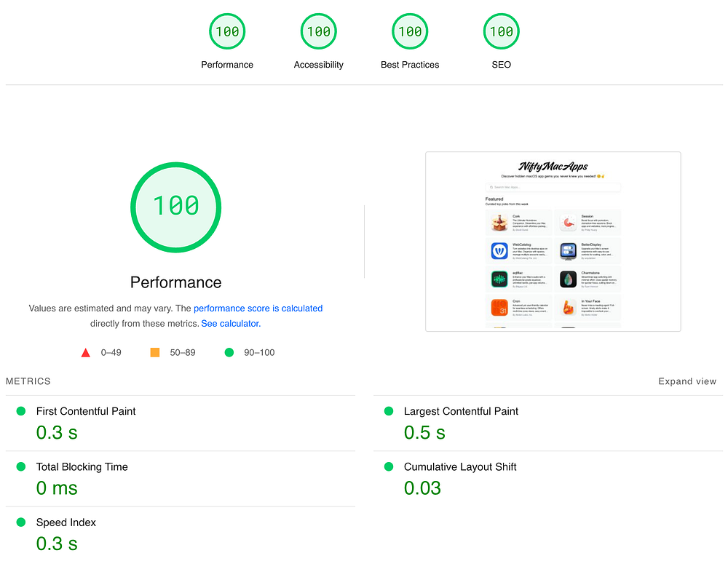This screenshot has width=728, height=561.
Task: Select the Total Blocking Time metric row
Action: point(180,479)
